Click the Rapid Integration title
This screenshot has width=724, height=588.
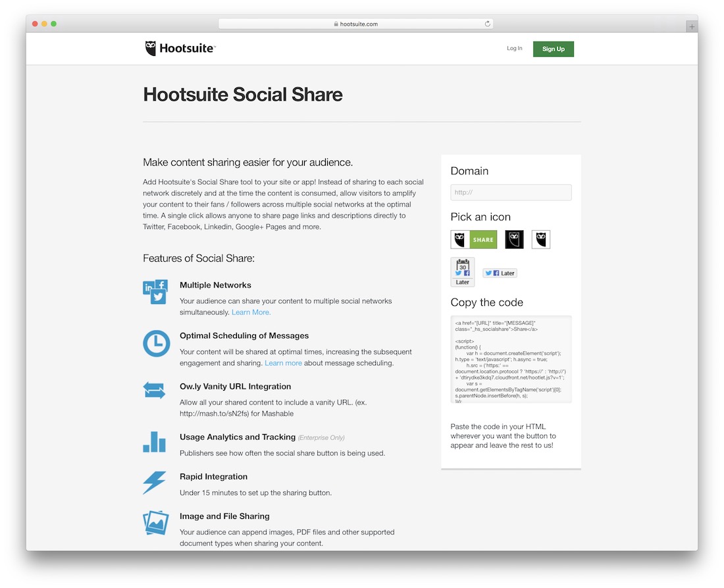(213, 477)
